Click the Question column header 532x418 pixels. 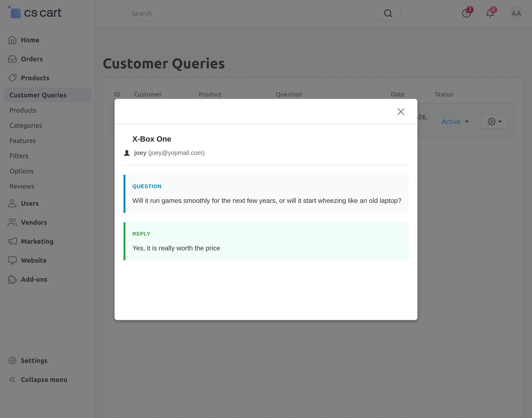[289, 94]
